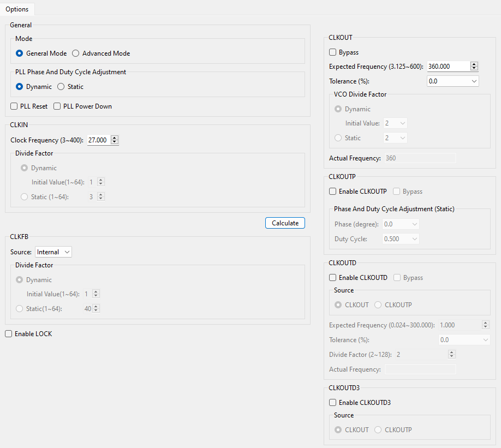
Task: Tick the PLL Power Down checkbox
Action: click(57, 106)
